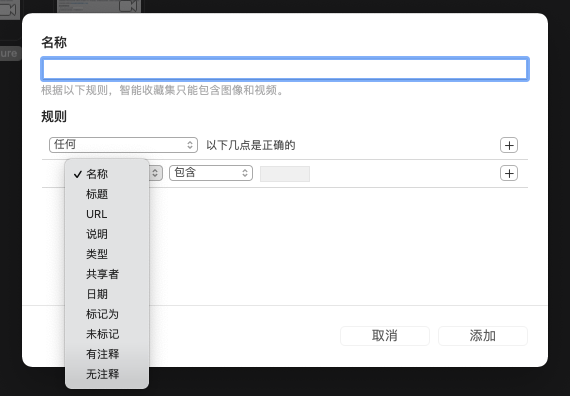Choose 有注释 menu entry
The image size is (570, 396).
[107, 354]
